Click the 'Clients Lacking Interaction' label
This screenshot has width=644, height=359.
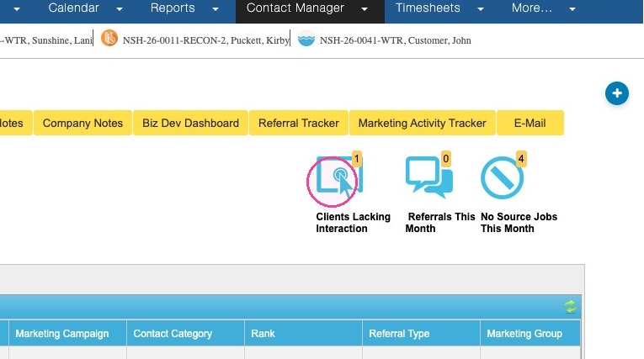coord(354,222)
